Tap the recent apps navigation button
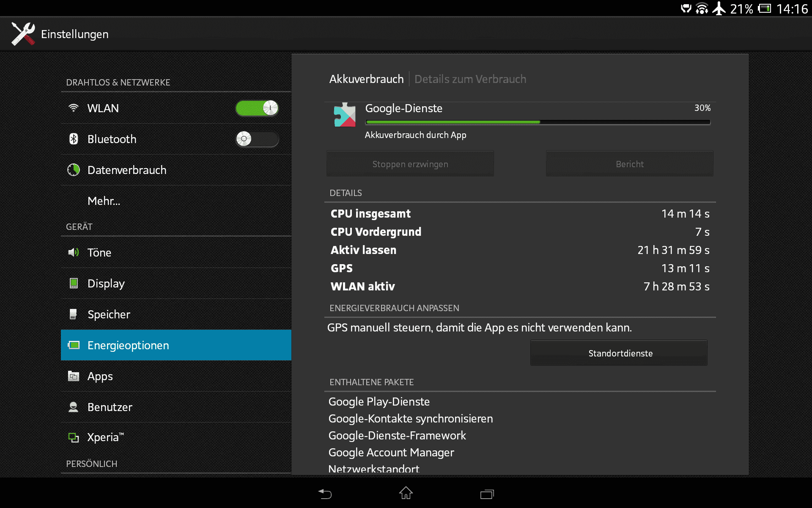This screenshot has height=508, width=812. [x=487, y=494]
